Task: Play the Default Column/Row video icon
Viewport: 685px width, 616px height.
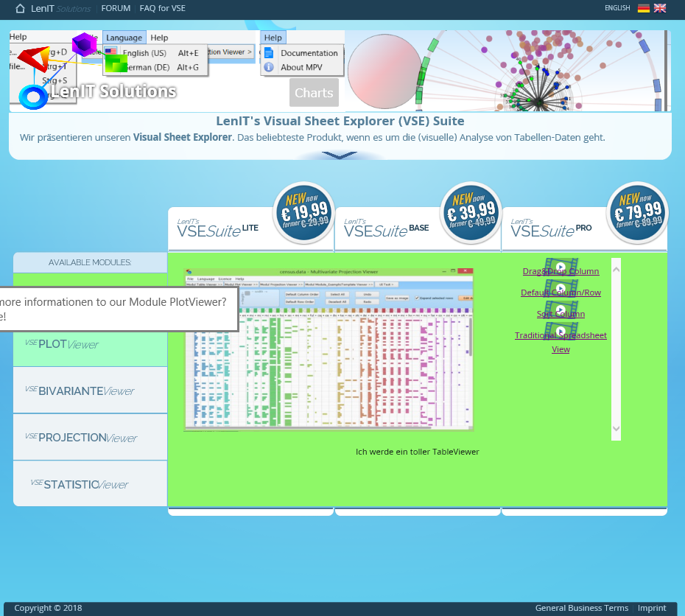Action: click(x=561, y=287)
